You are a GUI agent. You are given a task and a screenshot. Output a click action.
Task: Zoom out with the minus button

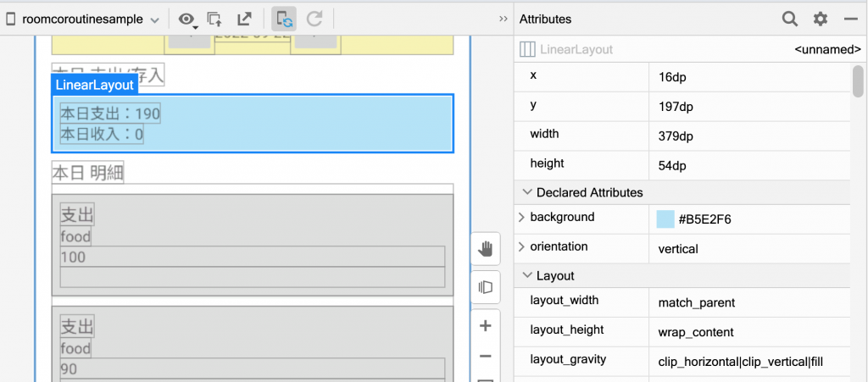(486, 356)
